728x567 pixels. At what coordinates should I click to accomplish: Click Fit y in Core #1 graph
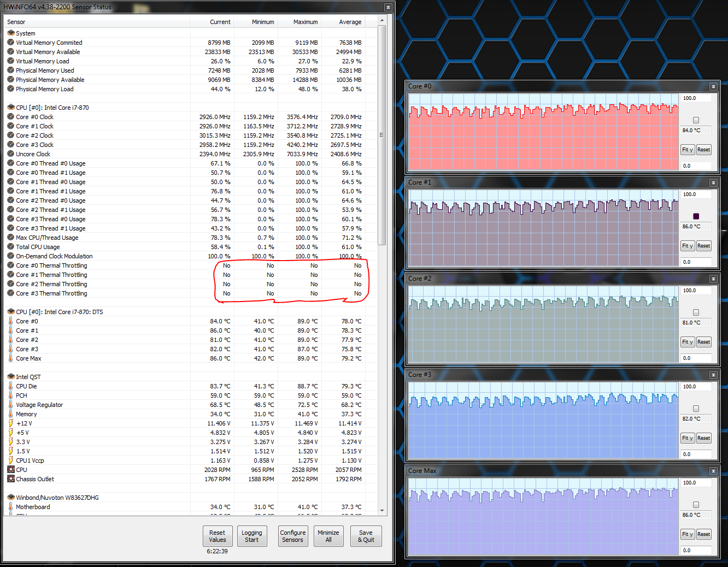[x=688, y=246]
